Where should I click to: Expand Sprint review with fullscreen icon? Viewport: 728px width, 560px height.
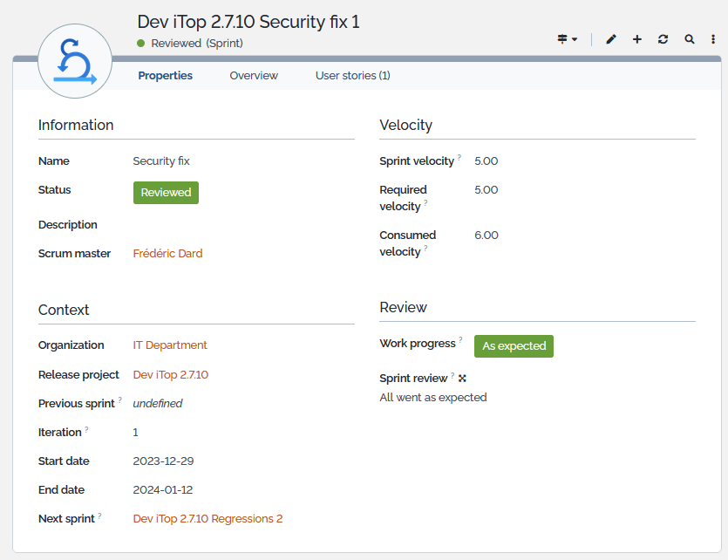click(463, 378)
